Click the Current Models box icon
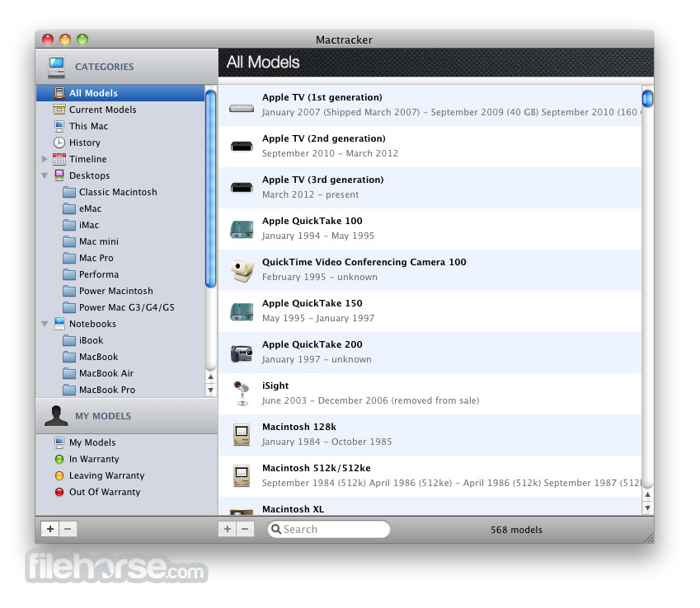 tap(59, 110)
